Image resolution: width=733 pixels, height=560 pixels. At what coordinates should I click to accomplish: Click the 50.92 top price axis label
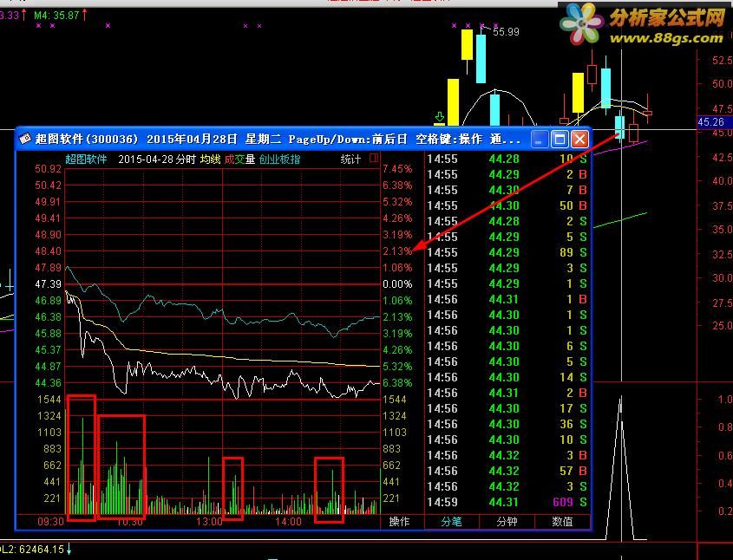[49, 169]
